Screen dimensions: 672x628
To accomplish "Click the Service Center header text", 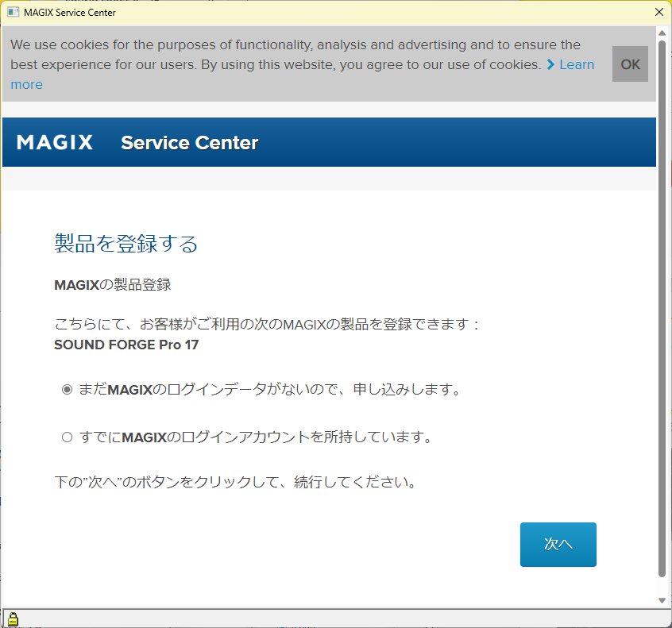I will click(189, 143).
